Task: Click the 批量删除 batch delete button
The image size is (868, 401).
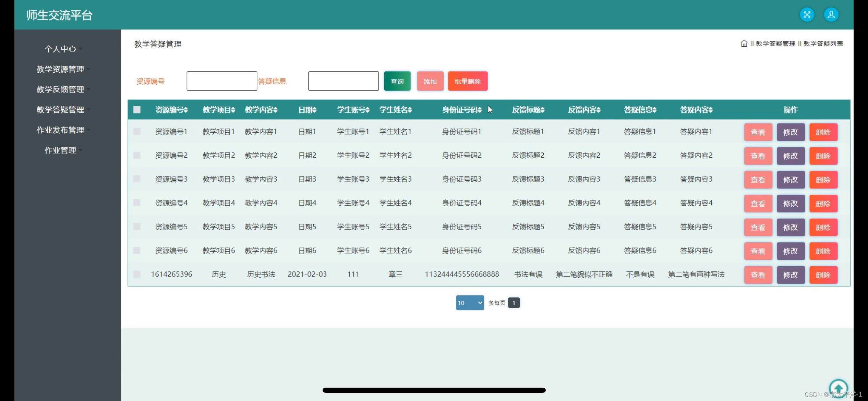Action: click(468, 81)
